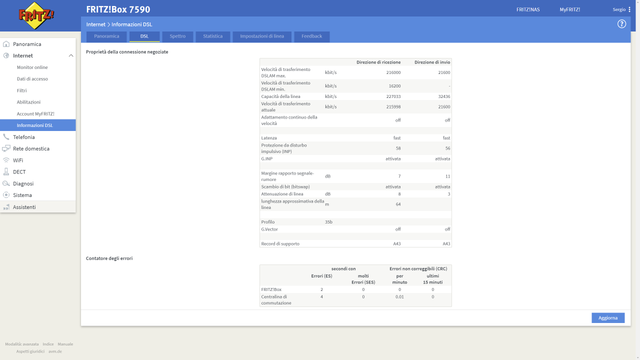This screenshot has height=360, width=640.
Task: Click the WiFi signal icon
Action: click(6, 160)
